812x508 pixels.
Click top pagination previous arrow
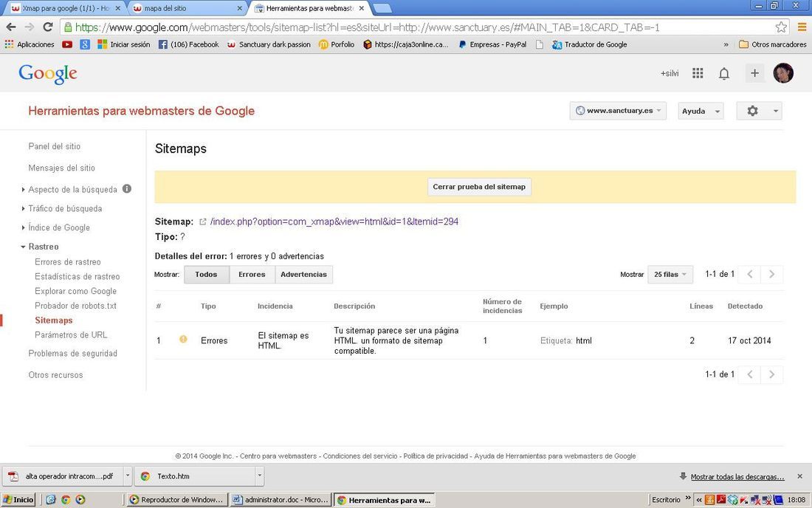pos(750,275)
